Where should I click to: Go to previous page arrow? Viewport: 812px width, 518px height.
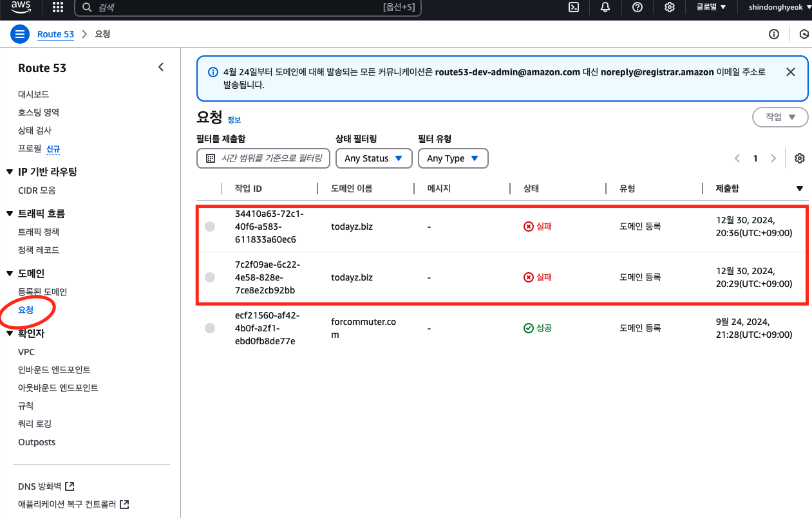(737, 158)
